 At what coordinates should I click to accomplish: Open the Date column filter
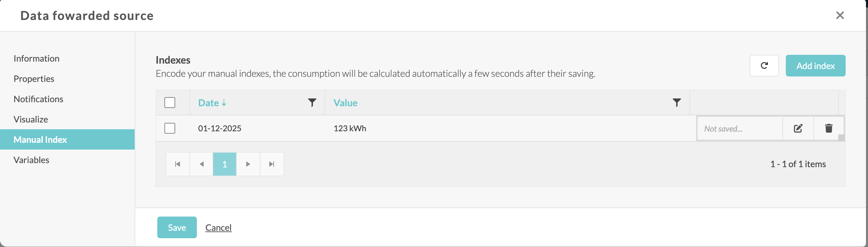pos(312,103)
